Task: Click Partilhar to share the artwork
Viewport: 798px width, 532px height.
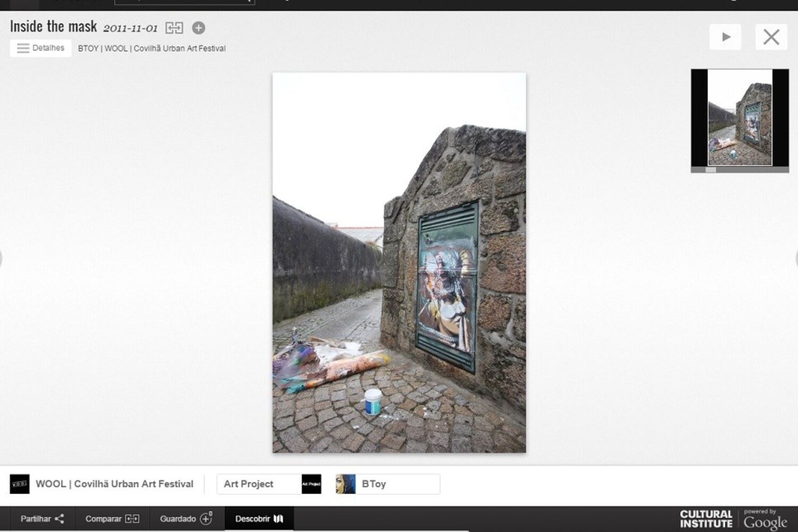Action: (42, 519)
